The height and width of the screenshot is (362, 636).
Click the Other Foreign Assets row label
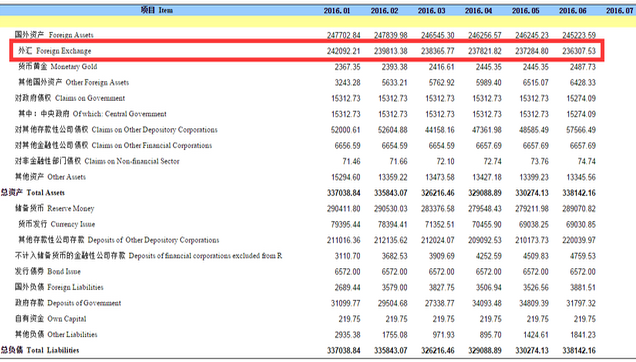[x=73, y=82]
